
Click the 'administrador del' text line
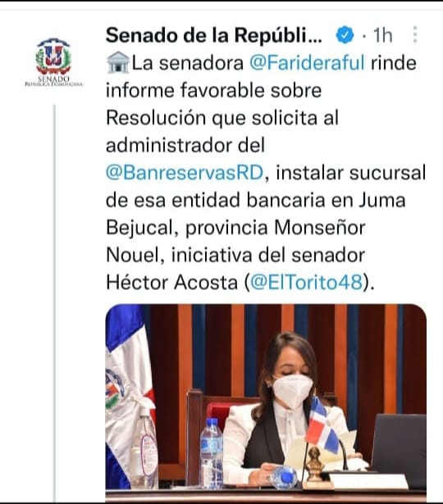[185, 145]
